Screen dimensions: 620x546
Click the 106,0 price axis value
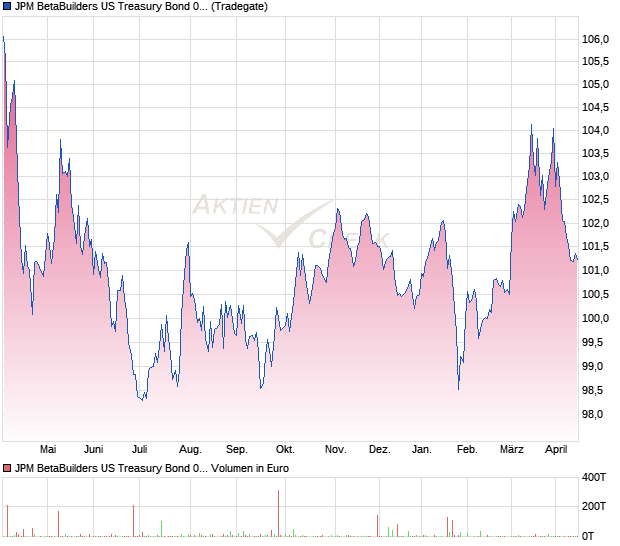pyautogui.click(x=595, y=39)
